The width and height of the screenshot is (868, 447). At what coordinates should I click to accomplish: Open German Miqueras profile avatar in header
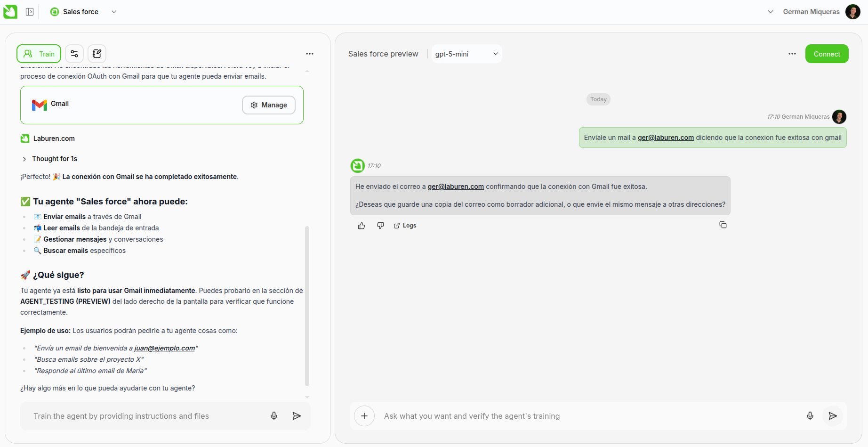click(852, 12)
